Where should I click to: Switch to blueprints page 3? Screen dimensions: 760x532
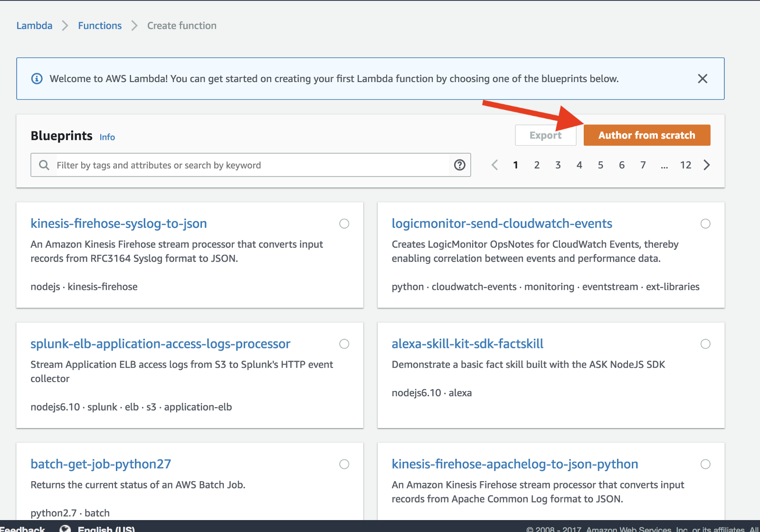coord(558,165)
